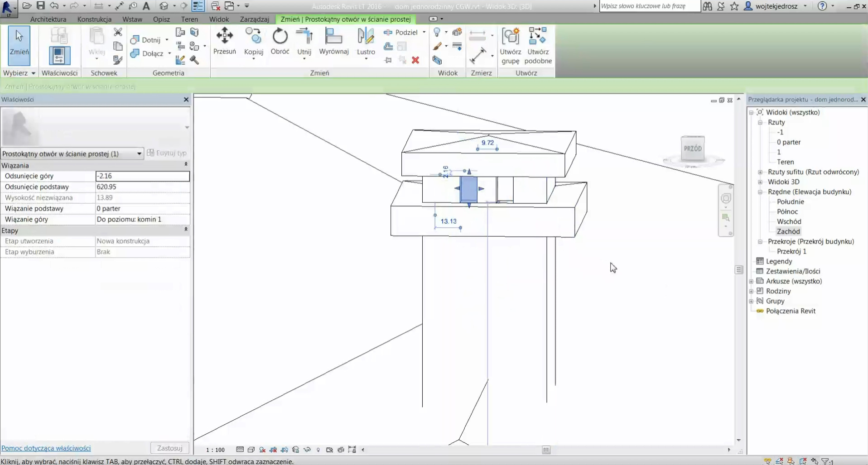Expand the Widoki 3D tree node
The image size is (868, 465).
coord(760,182)
